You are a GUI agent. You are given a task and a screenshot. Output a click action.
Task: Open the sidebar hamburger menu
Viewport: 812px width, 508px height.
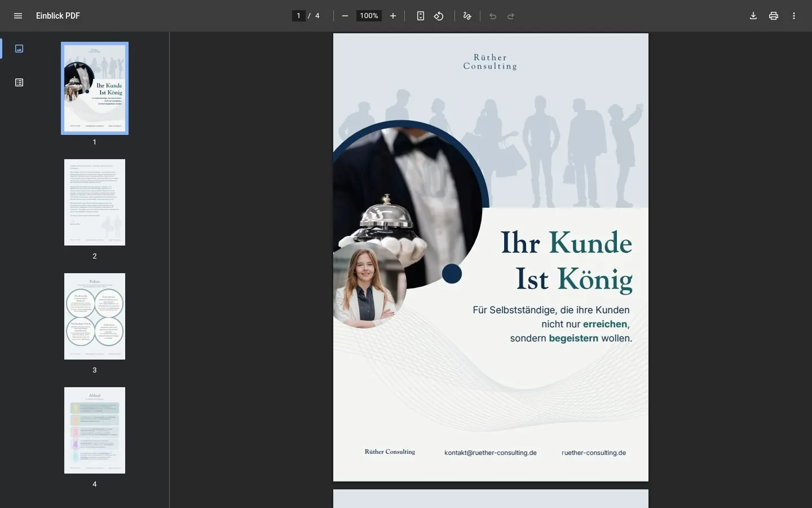point(18,16)
